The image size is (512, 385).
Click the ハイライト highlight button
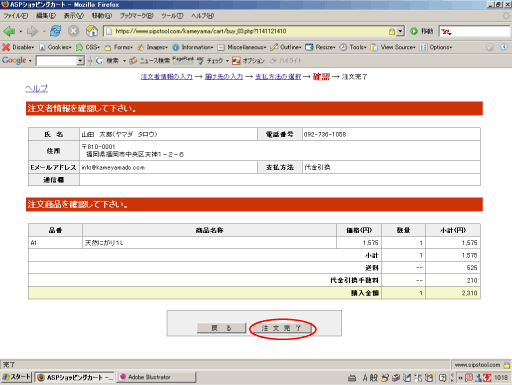point(286,61)
